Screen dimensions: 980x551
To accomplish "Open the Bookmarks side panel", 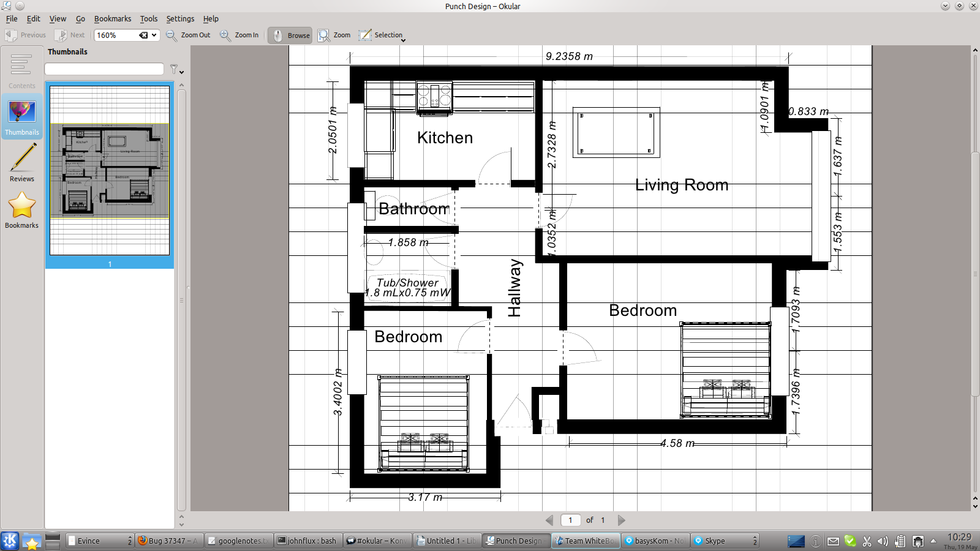I will (22, 209).
